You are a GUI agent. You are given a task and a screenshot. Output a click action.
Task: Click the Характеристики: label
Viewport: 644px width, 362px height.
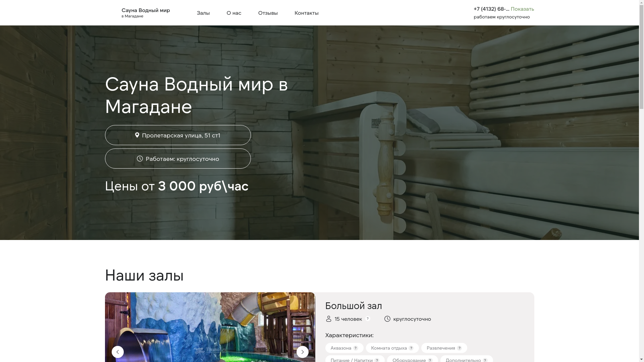point(349,335)
